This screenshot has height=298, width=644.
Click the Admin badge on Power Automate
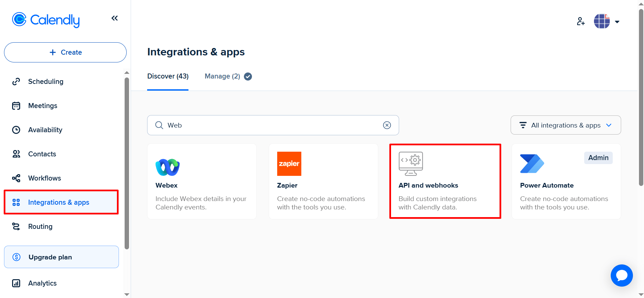pyautogui.click(x=598, y=158)
